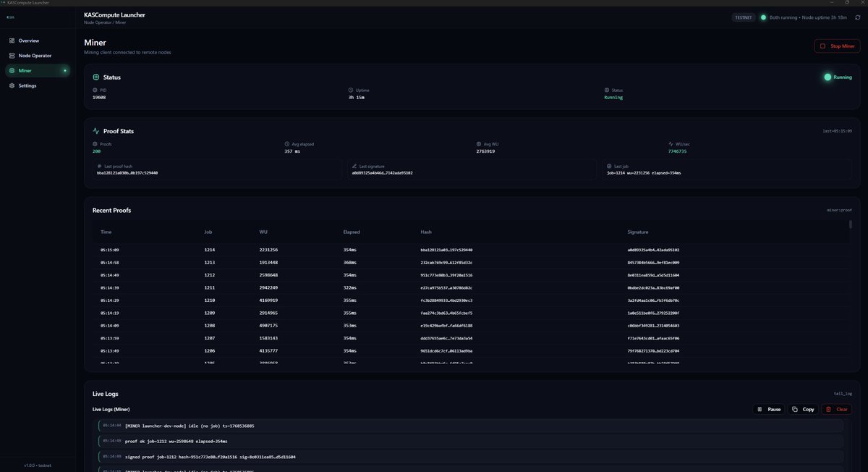The image size is (868, 472).
Task: Click the icon beside Status label
Action: pyautogui.click(x=606, y=90)
